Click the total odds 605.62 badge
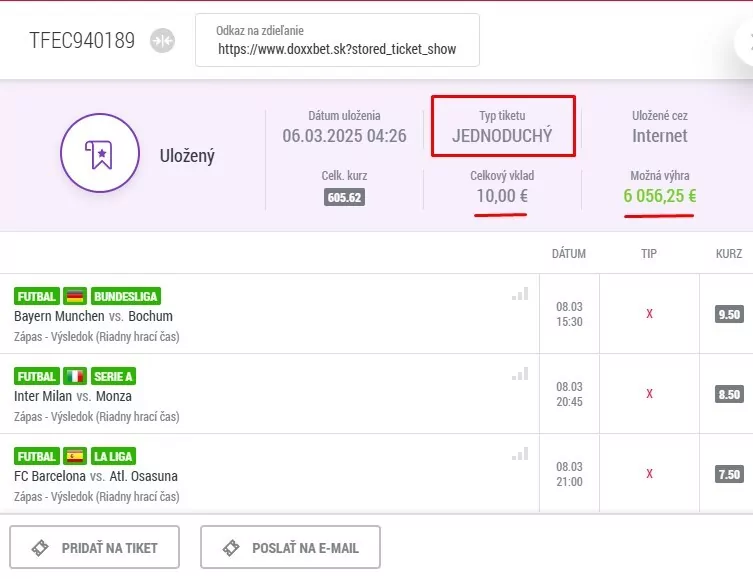Viewport: 753px width, 579px height. [344, 197]
